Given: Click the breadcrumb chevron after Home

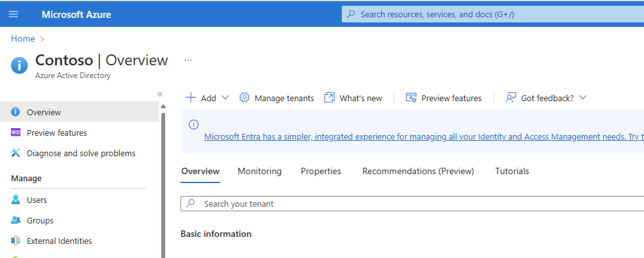Looking at the screenshot, I should click(x=42, y=39).
